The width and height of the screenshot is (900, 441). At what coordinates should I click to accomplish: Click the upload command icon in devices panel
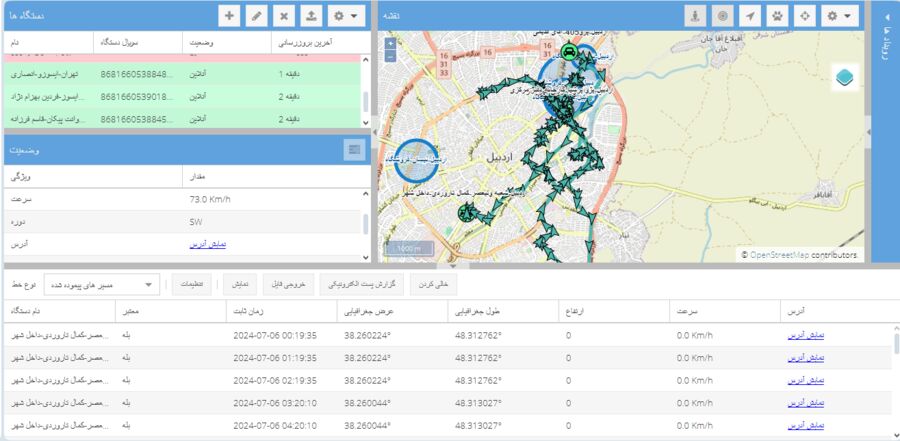(x=311, y=16)
